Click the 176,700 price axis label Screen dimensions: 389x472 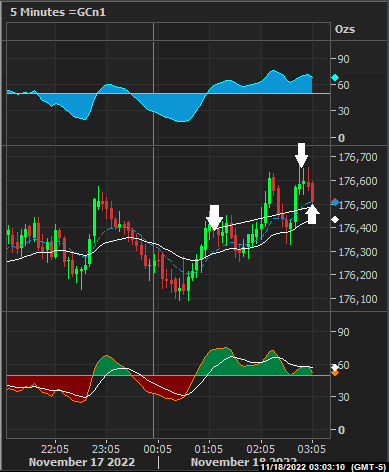[x=358, y=157]
